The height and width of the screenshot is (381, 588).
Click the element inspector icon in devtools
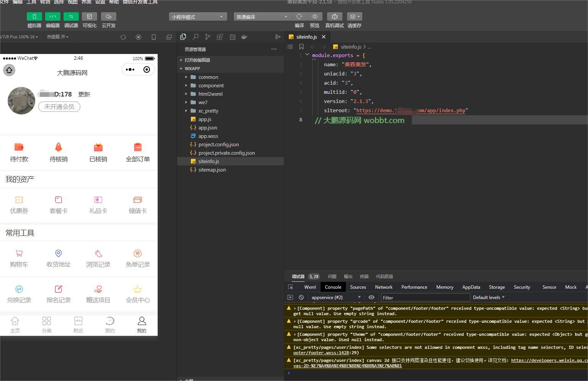pos(290,287)
